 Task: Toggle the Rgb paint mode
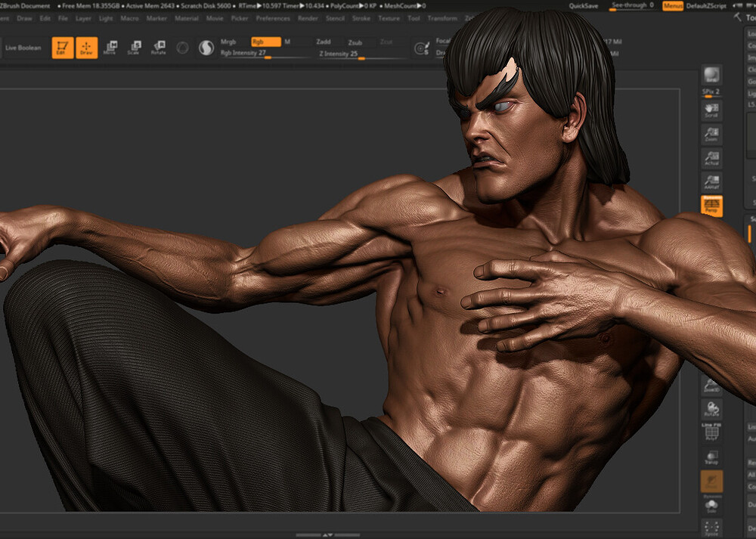(266, 42)
